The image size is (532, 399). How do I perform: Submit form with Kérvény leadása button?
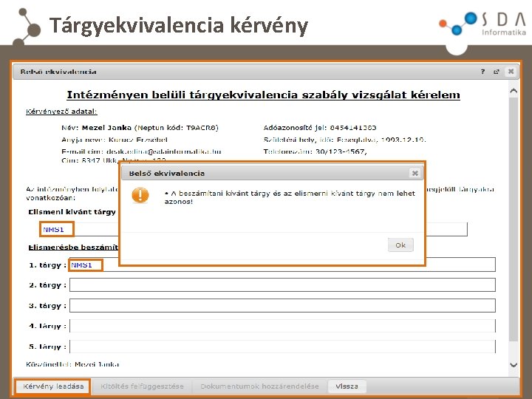click(x=53, y=386)
